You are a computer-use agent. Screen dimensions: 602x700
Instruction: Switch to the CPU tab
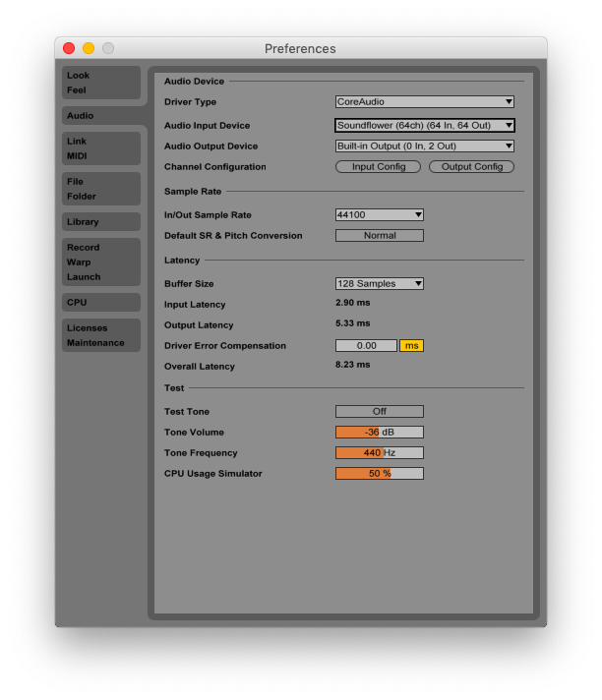point(101,302)
